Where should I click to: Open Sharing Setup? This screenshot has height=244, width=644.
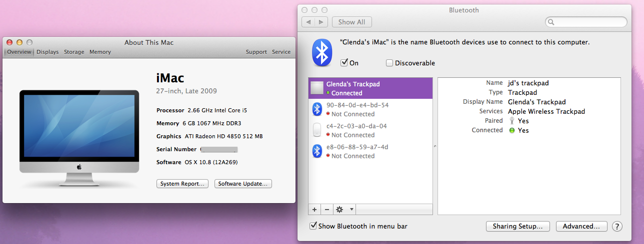pos(517,226)
